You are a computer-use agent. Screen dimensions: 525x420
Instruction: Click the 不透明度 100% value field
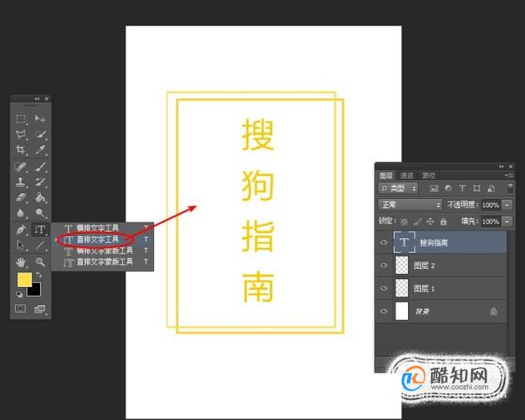point(490,205)
